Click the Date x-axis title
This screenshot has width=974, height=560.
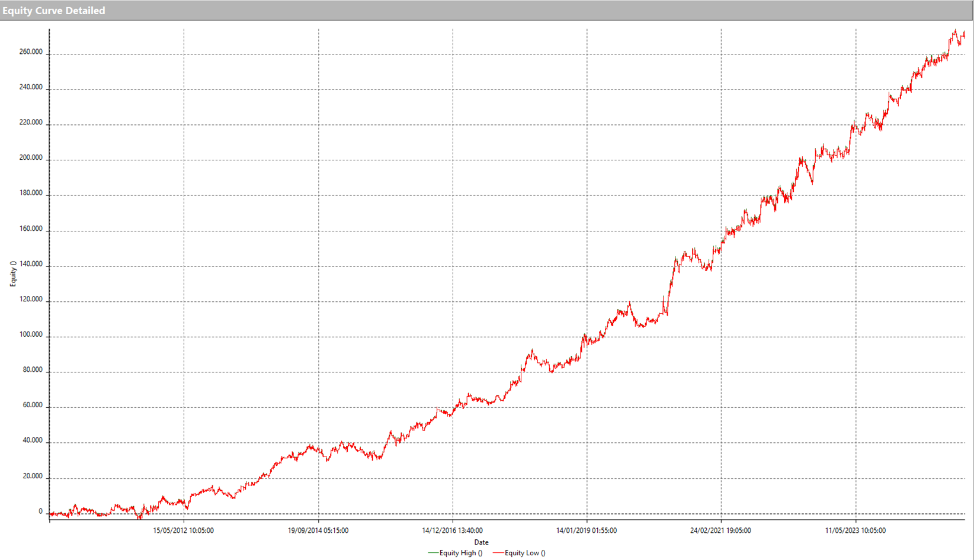[x=481, y=542]
